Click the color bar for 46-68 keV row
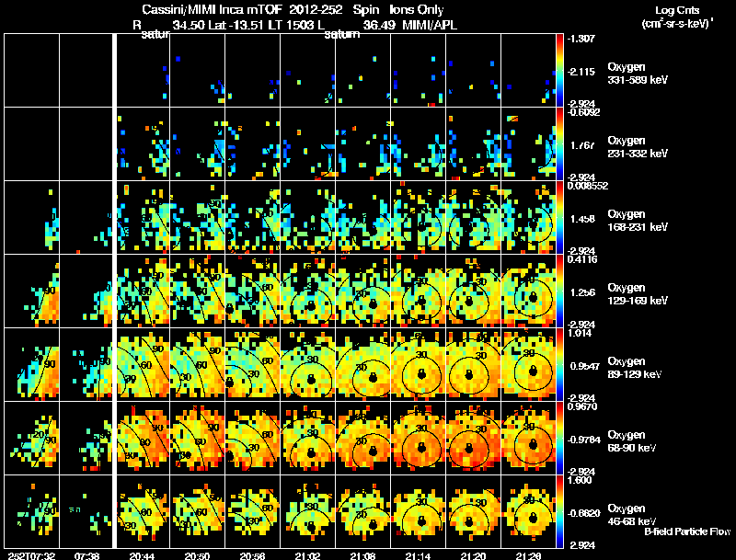 tap(559, 512)
